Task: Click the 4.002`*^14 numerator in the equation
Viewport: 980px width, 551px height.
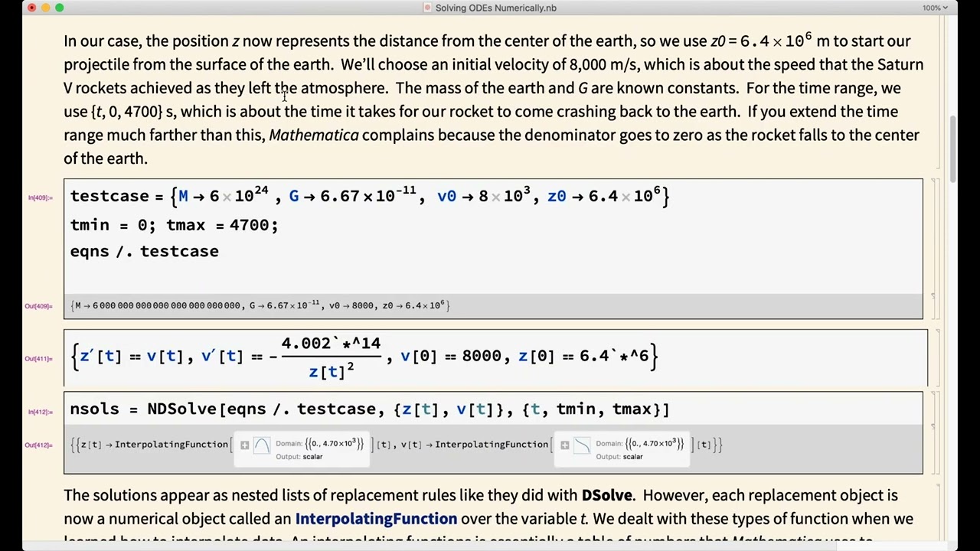Action: coord(331,344)
